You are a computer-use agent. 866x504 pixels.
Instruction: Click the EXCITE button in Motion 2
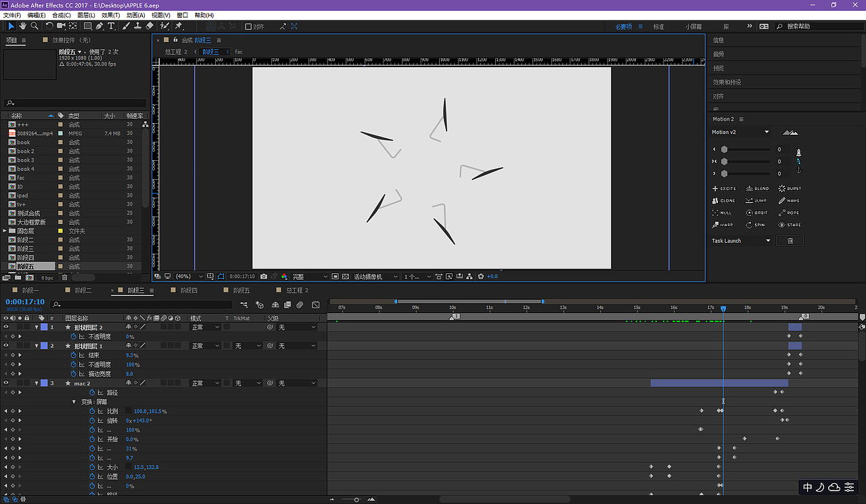(x=724, y=189)
